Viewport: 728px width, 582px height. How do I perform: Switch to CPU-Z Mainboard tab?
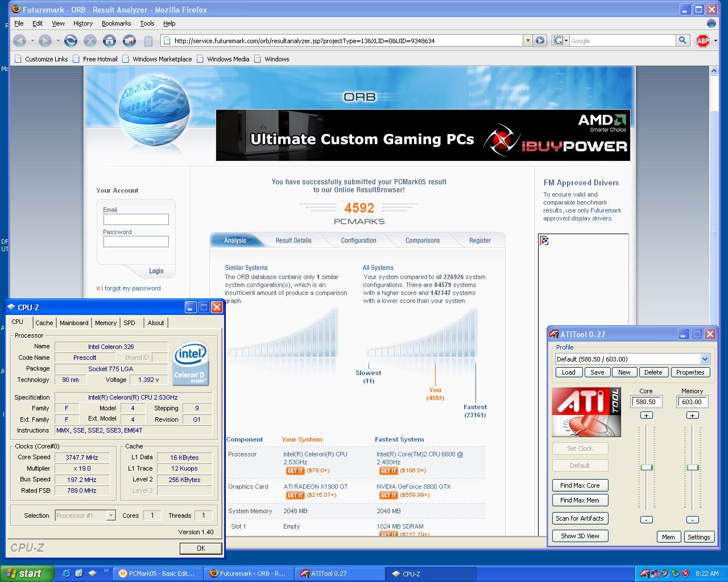click(x=74, y=323)
